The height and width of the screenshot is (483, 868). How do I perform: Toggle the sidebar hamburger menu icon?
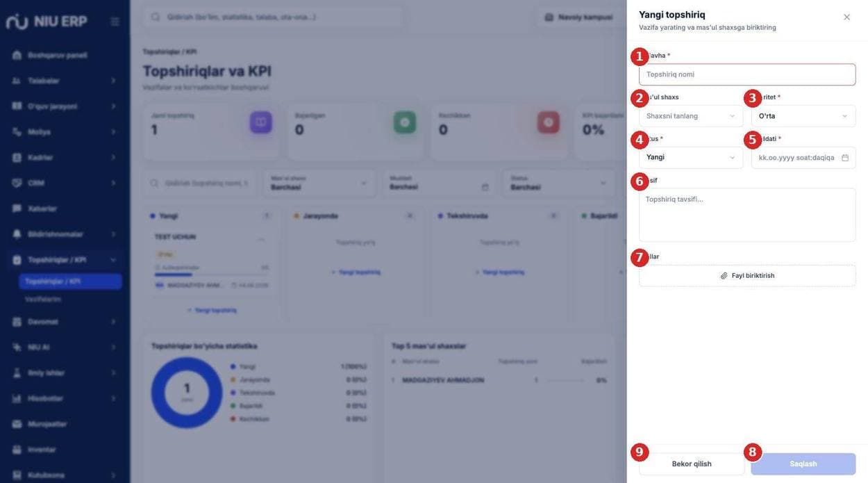tap(115, 22)
